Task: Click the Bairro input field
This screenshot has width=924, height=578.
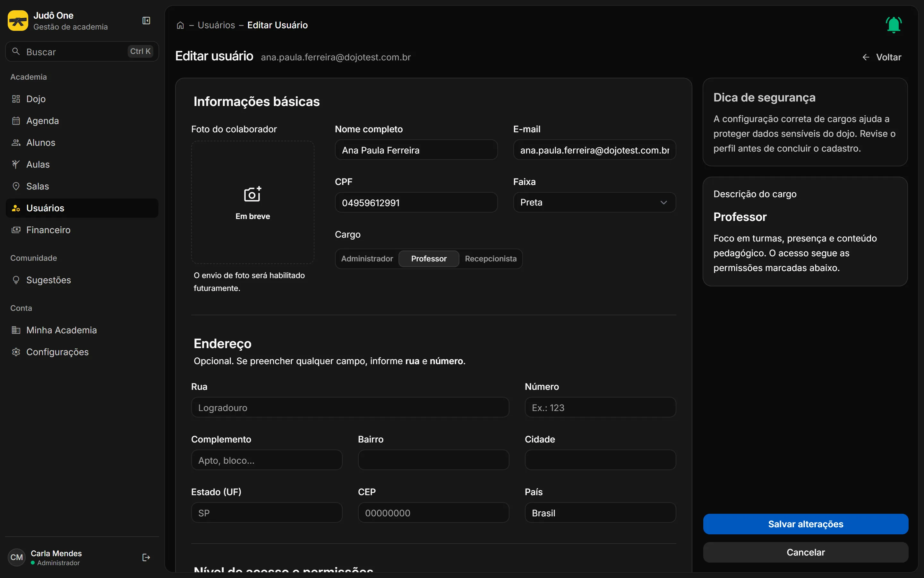Action: (x=433, y=460)
